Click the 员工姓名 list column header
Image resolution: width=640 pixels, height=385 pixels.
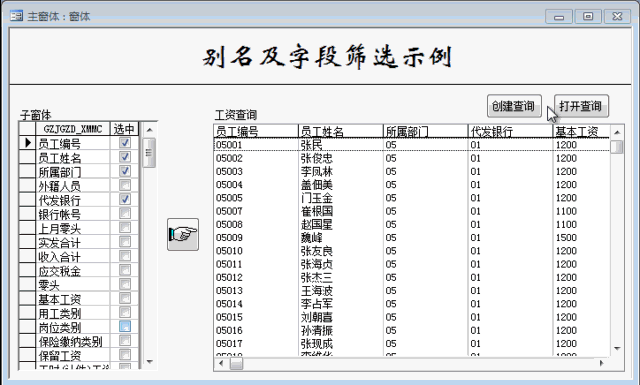(341, 131)
